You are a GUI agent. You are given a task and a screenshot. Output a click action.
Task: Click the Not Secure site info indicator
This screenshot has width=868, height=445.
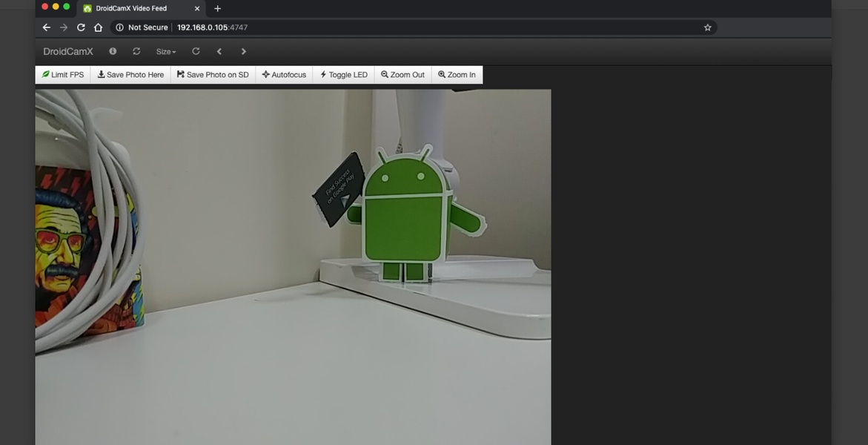click(142, 27)
